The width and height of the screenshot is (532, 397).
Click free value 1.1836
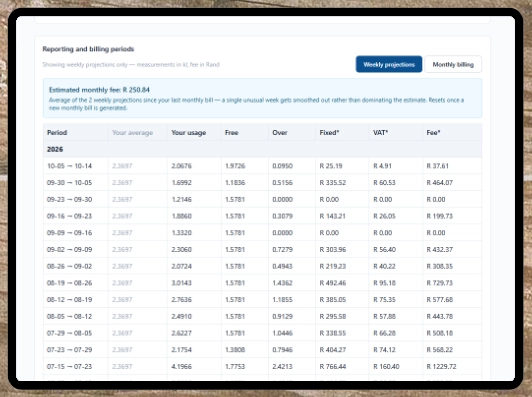pyautogui.click(x=235, y=183)
